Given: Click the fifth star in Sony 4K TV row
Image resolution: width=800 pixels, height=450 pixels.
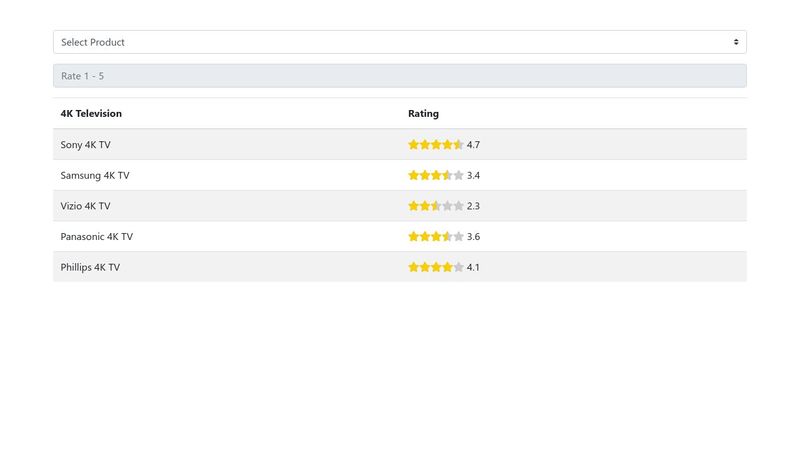Looking at the screenshot, I should click(x=458, y=145).
